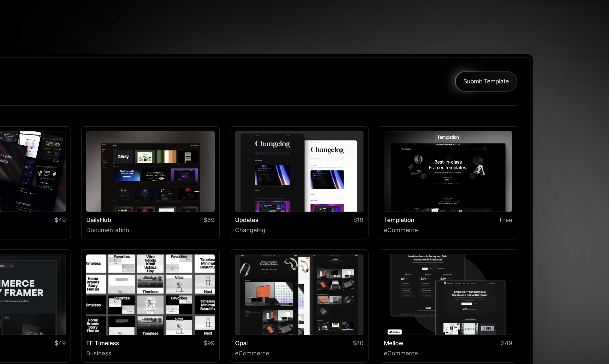This screenshot has width=609, height=364.
Task: Open the Templation template thumbnail
Action: 448,171
